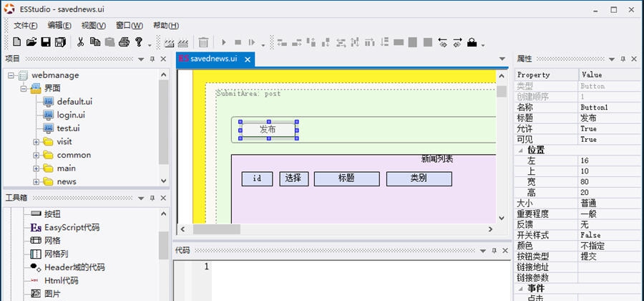This screenshot has width=644, height=301.
Task: Toggle the 开关样式 False value
Action: pos(609,235)
